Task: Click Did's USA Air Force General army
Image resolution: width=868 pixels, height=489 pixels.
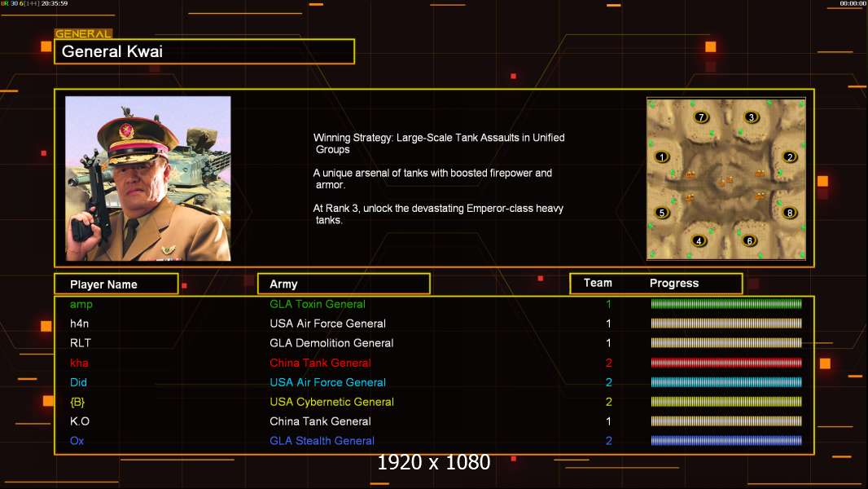Action: click(327, 382)
